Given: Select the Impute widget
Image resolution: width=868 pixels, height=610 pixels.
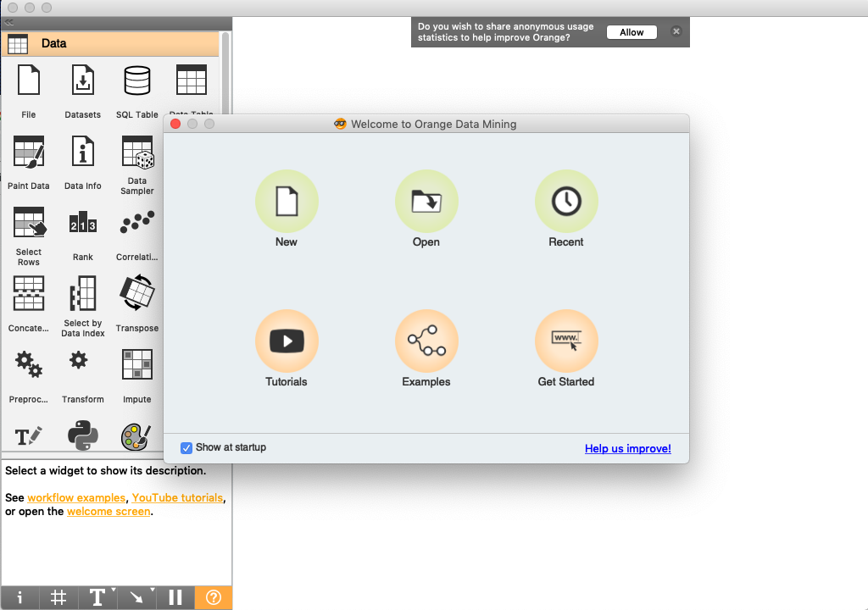Looking at the screenshot, I should 136,364.
